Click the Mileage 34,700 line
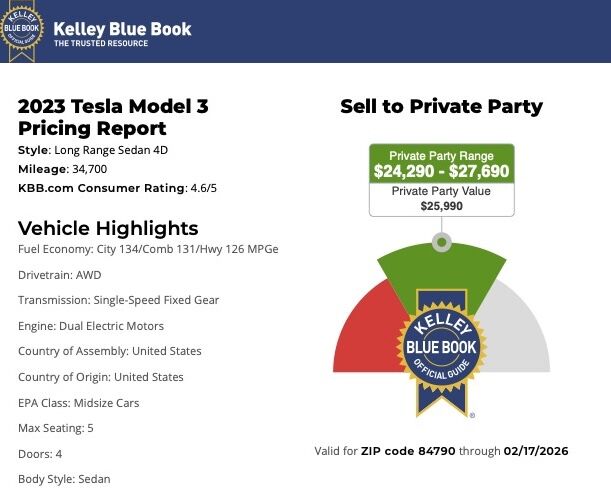 (x=62, y=169)
